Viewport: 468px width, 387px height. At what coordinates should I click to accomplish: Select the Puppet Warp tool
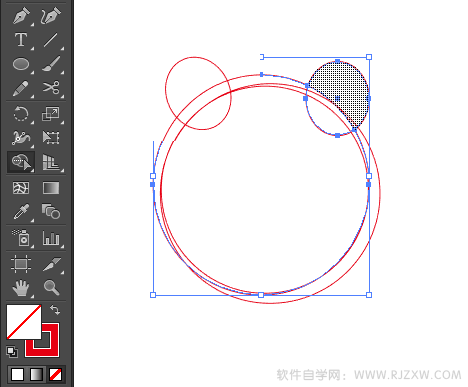pos(21,138)
